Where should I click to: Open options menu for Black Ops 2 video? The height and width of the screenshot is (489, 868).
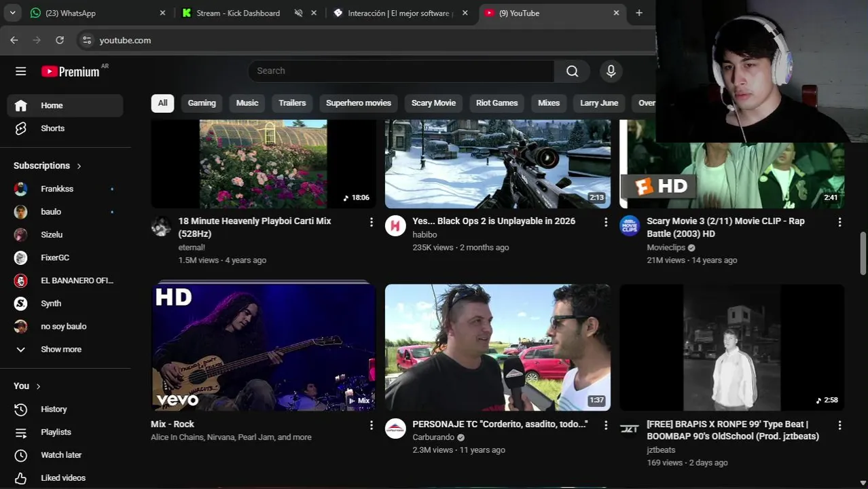(605, 222)
